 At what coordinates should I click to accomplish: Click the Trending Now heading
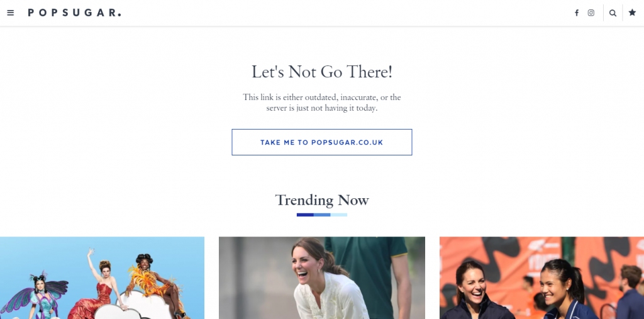(x=322, y=200)
